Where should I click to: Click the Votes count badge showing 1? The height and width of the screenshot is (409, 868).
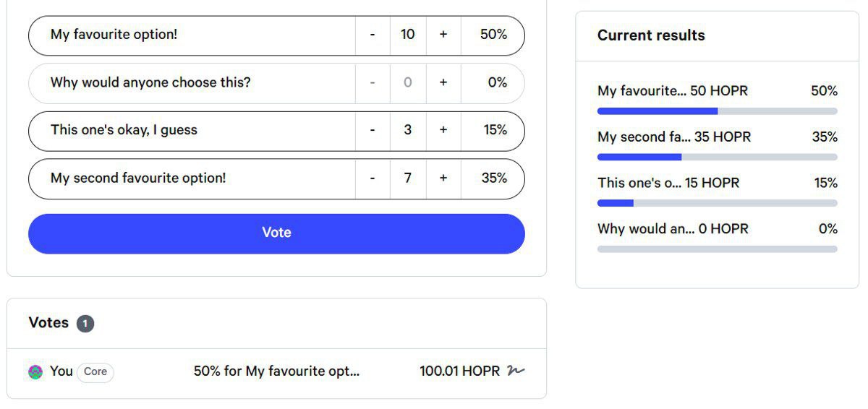[85, 324]
